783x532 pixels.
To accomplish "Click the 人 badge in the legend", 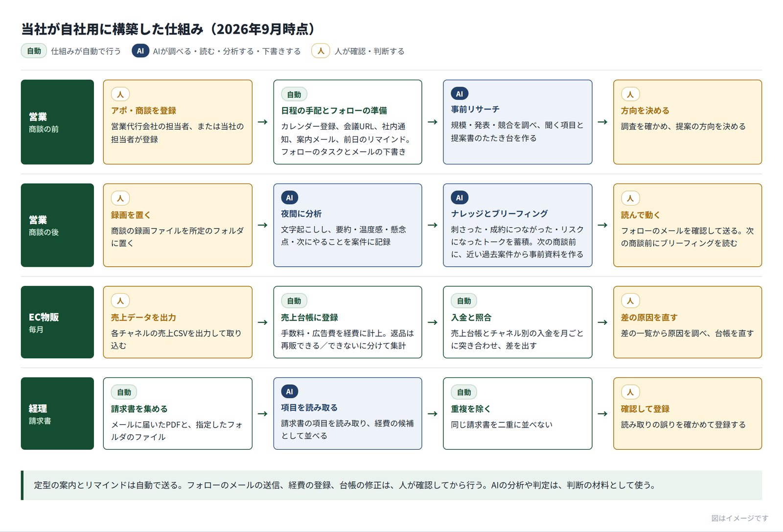I will (x=321, y=51).
